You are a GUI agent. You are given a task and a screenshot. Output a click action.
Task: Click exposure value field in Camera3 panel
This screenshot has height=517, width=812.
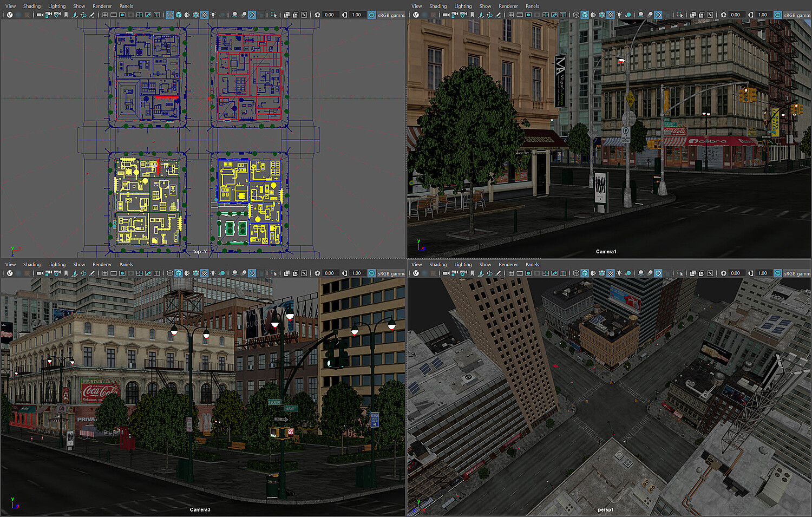(330, 273)
